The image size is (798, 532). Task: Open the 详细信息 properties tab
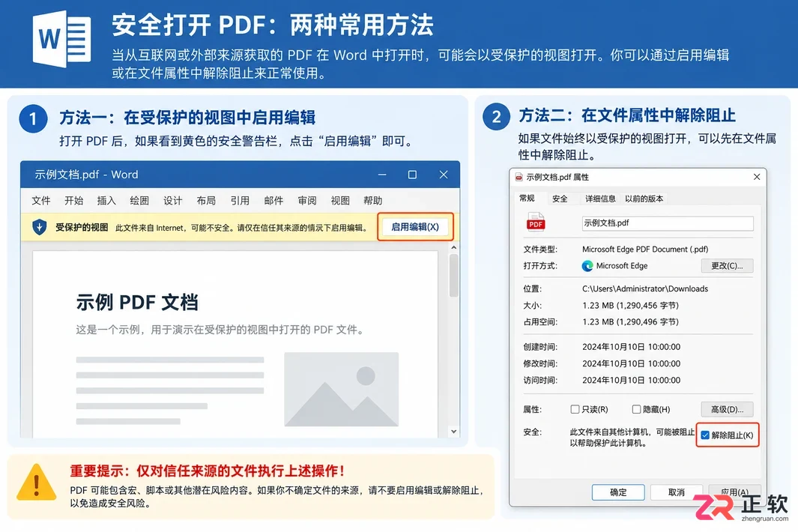pos(600,199)
